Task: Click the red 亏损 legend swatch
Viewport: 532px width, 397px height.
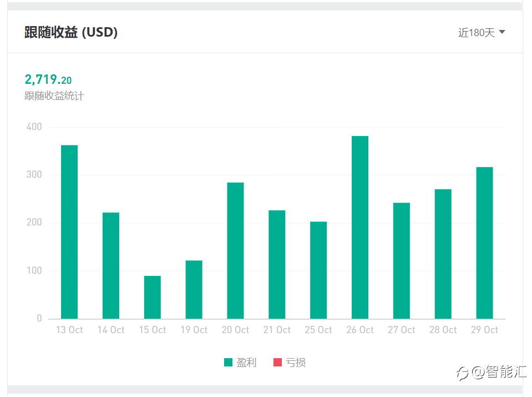Action: pyautogui.click(x=277, y=363)
